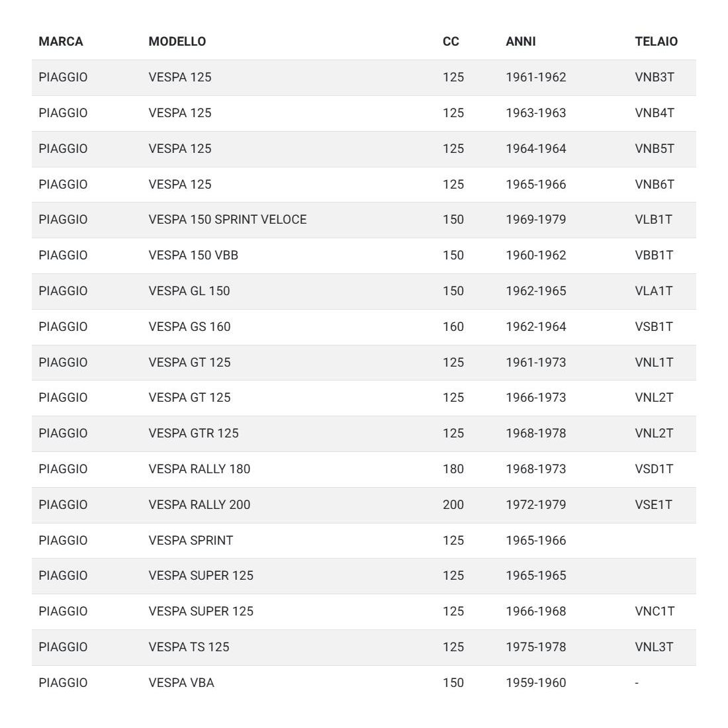Select the VESPA 150 SPRINT VELOCE model cell
This screenshot has width=728, height=728.
point(227,220)
